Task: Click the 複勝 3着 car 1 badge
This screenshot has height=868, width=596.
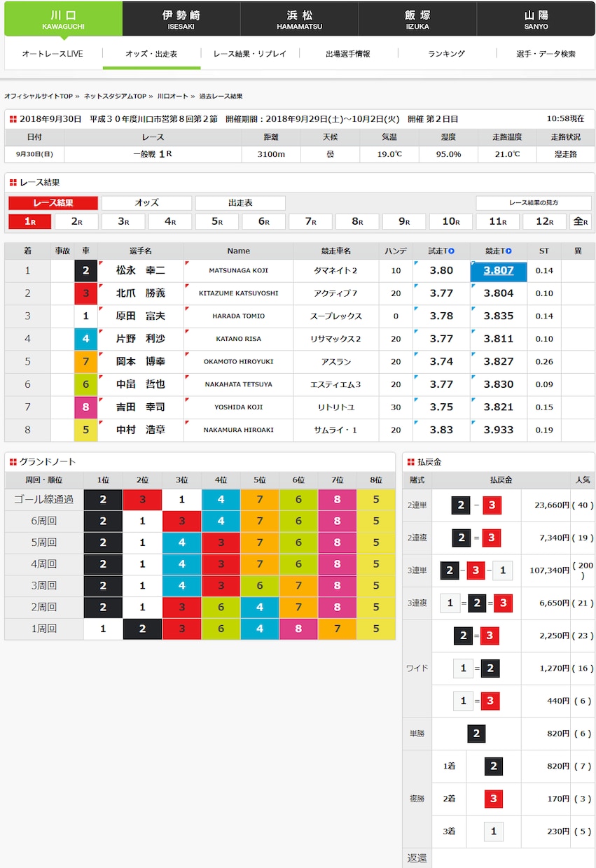Action: pyautogui.click(x=494, y=832)
